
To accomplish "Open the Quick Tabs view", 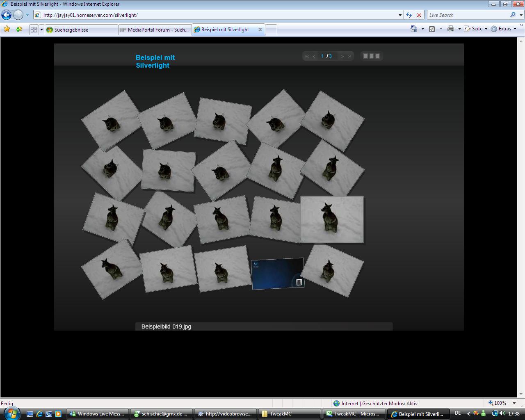I will click(x=34, y=30).
